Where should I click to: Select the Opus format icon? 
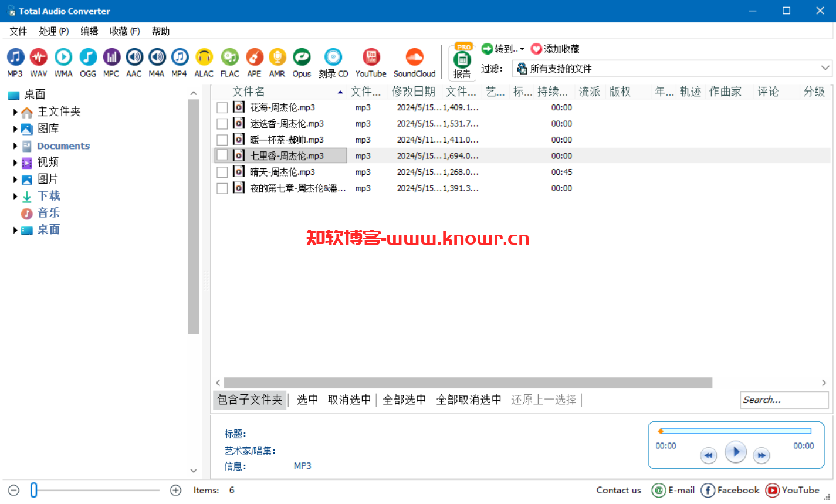click(x=302, y=57)
